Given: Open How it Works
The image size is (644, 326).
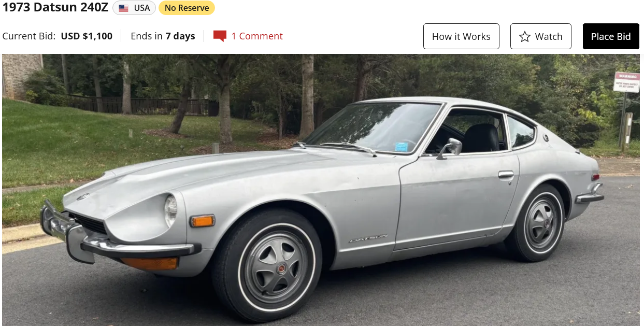Looking at the screenshot, I should point(461,36).
